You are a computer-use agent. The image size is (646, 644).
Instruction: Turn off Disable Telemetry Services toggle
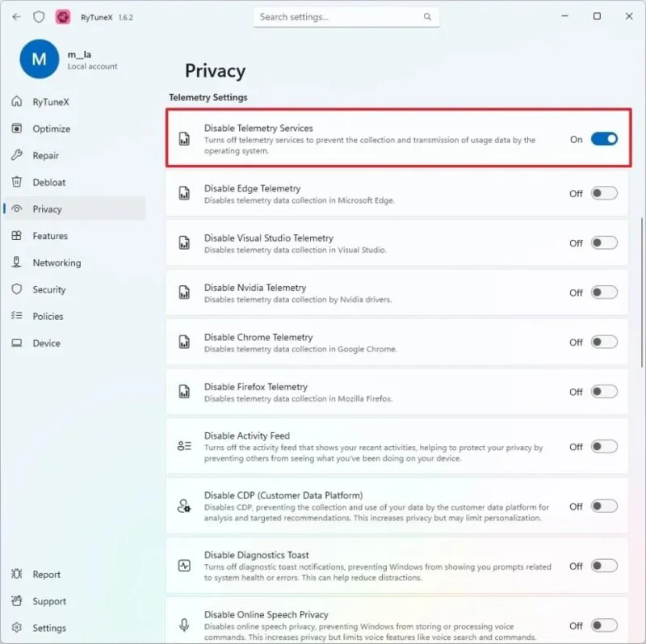pyautogui.click(x=604, y=139)
